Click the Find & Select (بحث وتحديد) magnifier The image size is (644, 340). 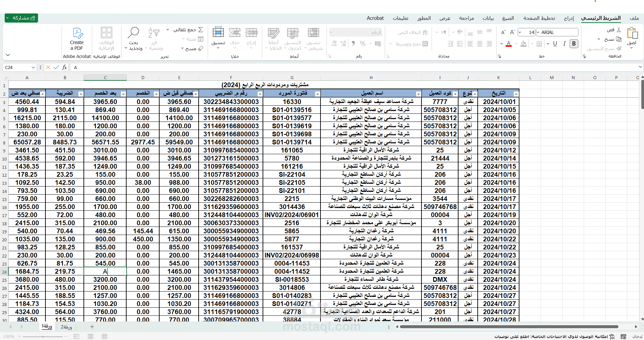click(x=133, y=33)
